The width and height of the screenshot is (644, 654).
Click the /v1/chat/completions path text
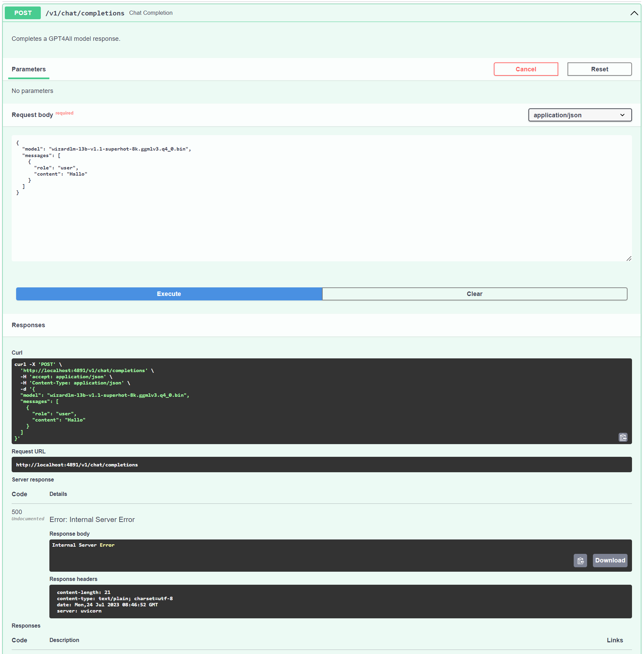click(85, 13)
